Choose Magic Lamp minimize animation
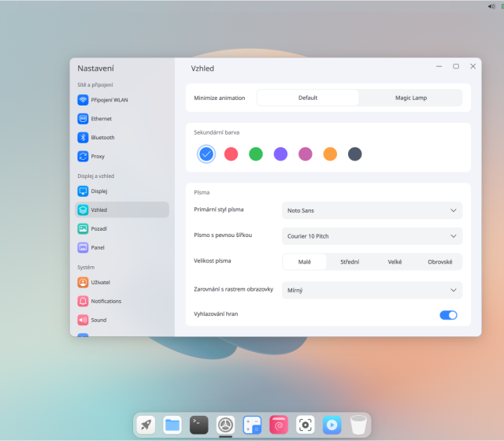Image resolution: width=504 pixels, height=441 pixels. [x=410, y=98]
